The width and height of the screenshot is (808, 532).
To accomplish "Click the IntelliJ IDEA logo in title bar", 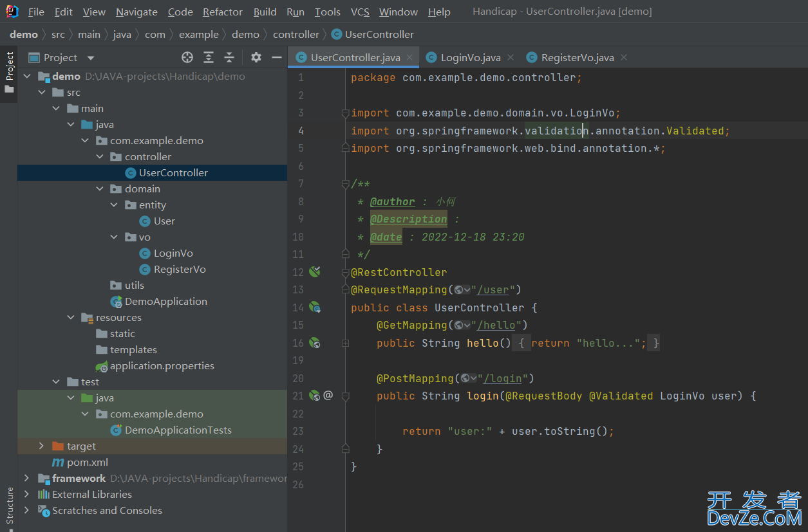I will point(12,12).
